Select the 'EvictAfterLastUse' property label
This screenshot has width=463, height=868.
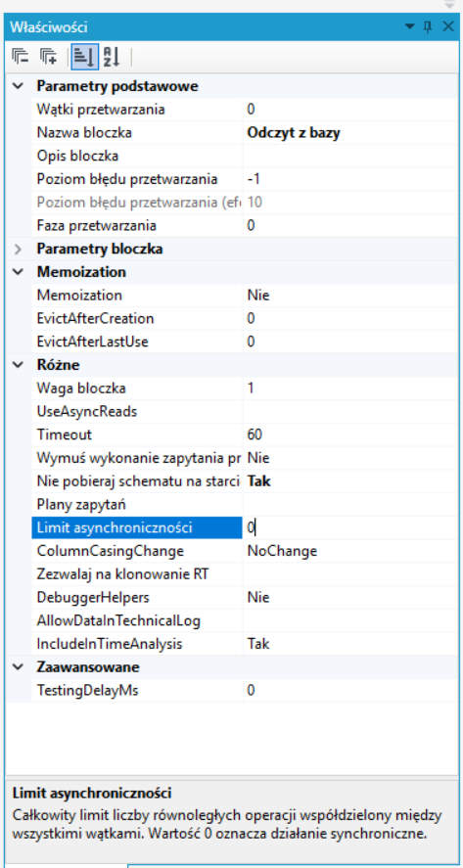point(92,343)
